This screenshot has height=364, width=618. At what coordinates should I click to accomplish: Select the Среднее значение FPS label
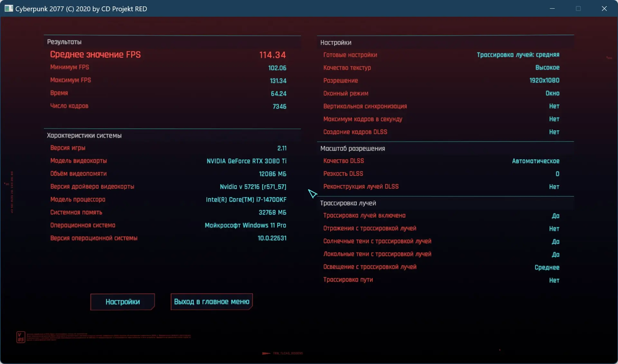[95, 55]
